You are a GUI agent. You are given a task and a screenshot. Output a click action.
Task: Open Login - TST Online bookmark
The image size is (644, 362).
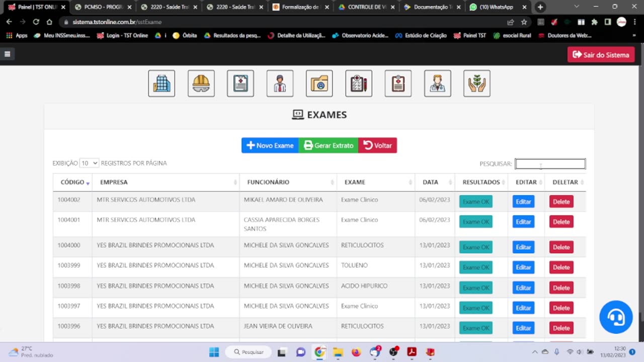122,36
